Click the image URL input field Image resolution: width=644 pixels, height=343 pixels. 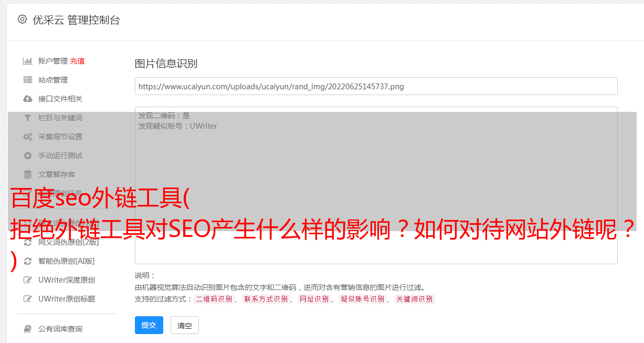(376, 86)
